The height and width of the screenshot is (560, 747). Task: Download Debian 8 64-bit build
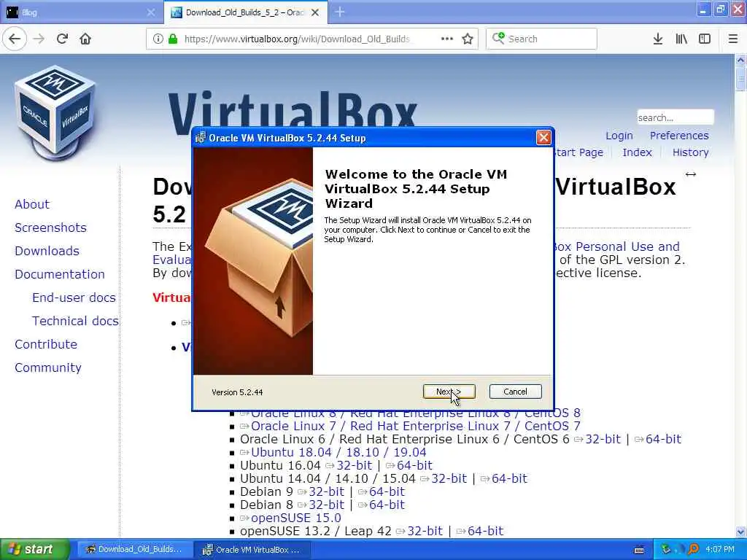click(387, 505)
